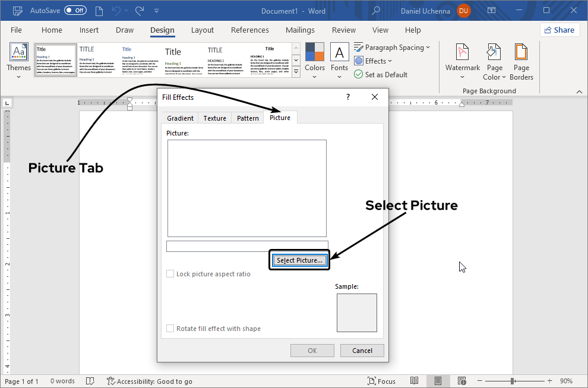The height and width of the screenshot is (388, 588).
Task: Switch to Focus mode in status bar
Action: click(381, 381)
